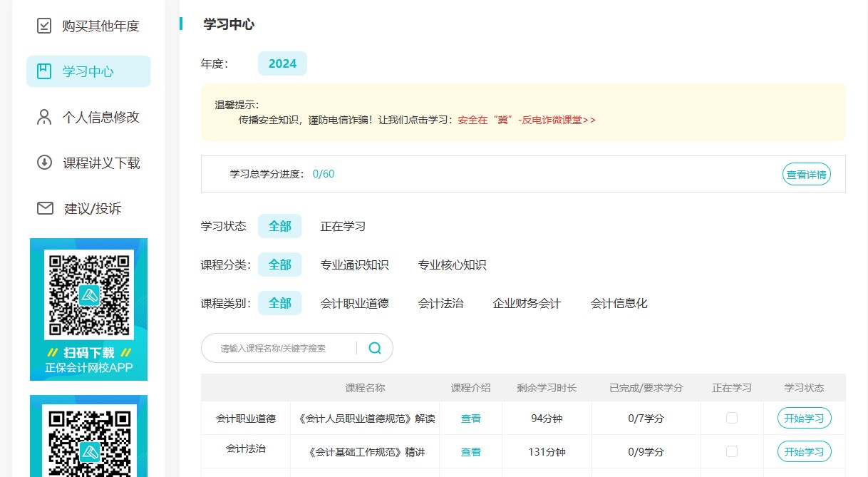The height and width of the screenshot is (477, 868).
Task: Click the course name search input field
Action: pyautogui.click(x=285, y=348)
